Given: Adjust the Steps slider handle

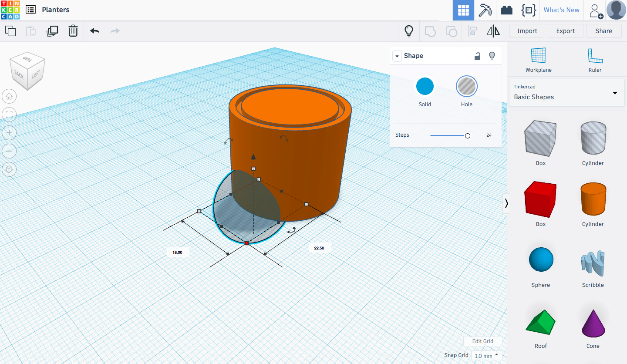Looking at the screenshot, I should pyautogui.click(x=468, y=136).
